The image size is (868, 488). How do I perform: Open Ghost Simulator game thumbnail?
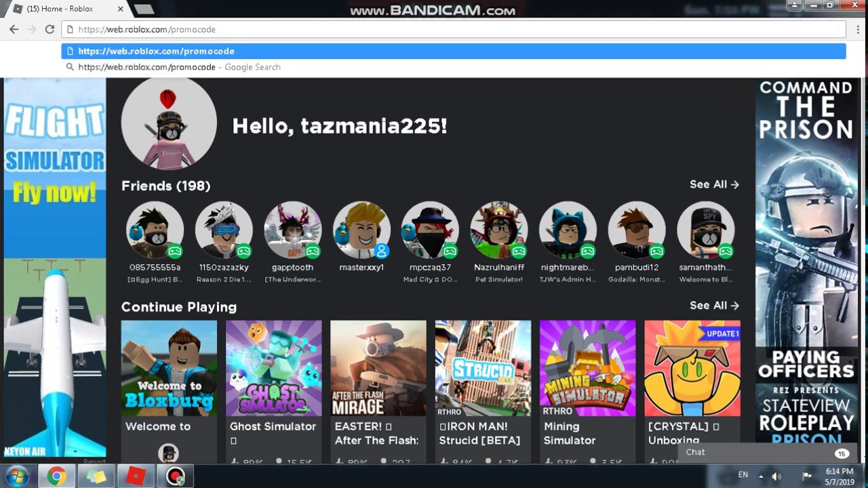[274, 368]
